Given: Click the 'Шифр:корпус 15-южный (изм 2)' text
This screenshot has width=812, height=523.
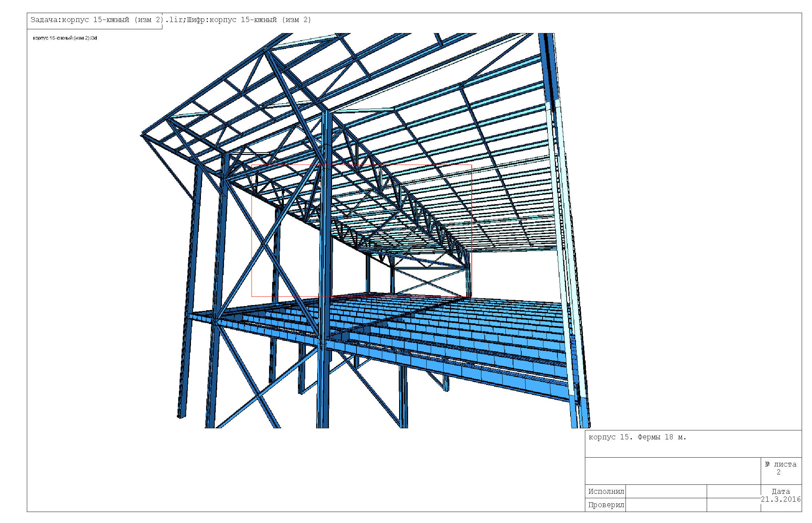Looking at the screenshot, I should point(248,20).
